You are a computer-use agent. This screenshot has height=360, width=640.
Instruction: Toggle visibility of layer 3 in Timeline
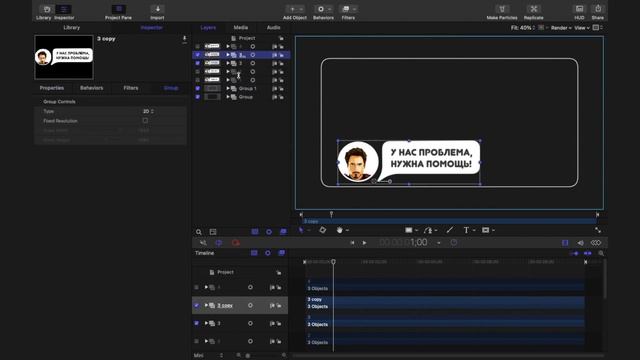point(196,323)
